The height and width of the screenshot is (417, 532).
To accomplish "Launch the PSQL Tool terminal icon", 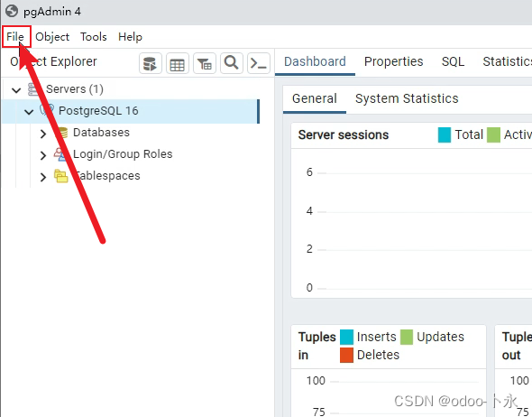I will coord(259,63).
